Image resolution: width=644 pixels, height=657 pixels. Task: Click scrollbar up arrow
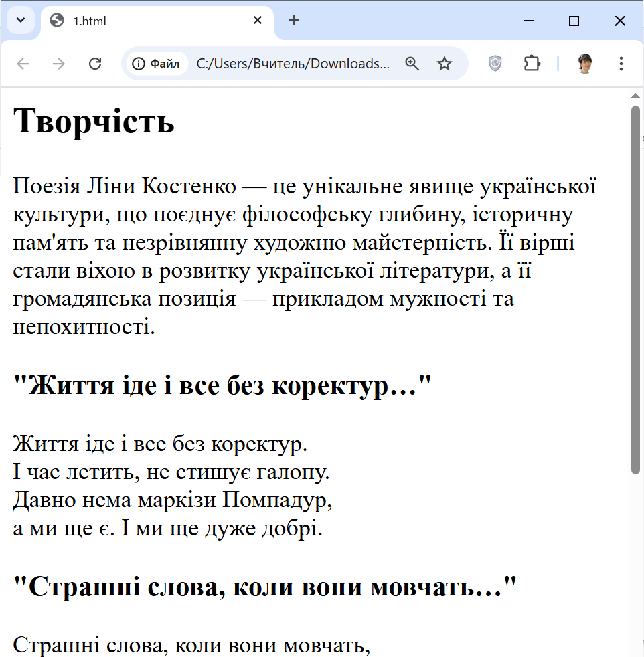pyautogui.click(x=636, y=96)
